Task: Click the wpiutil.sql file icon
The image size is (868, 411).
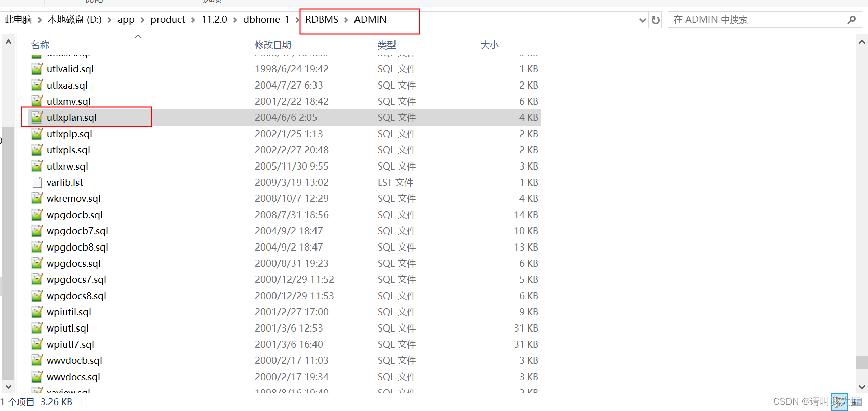Action: pyautogui.click(x=37, y=312)
